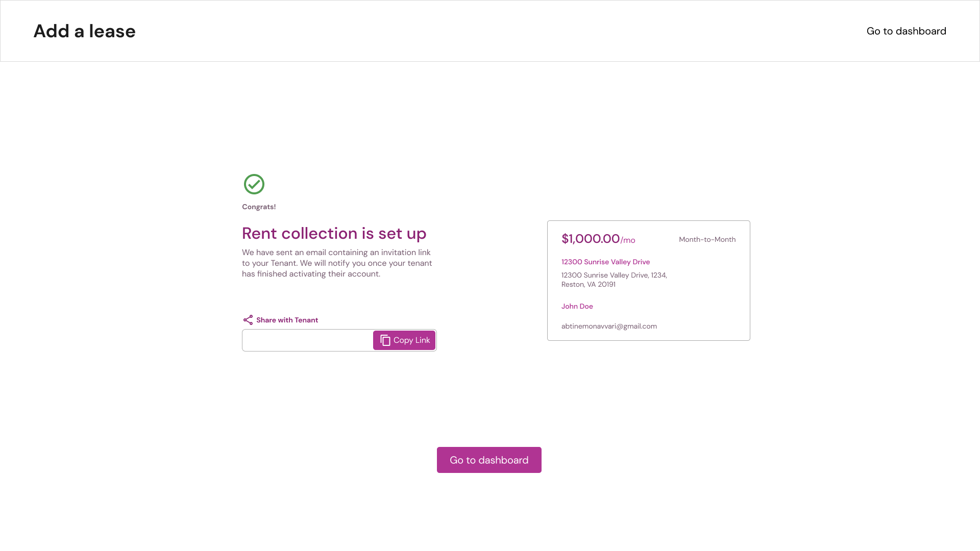Click the share icon beside Share with Tenant
Screen dimensions: 980x551
click(x=248, y=320)
